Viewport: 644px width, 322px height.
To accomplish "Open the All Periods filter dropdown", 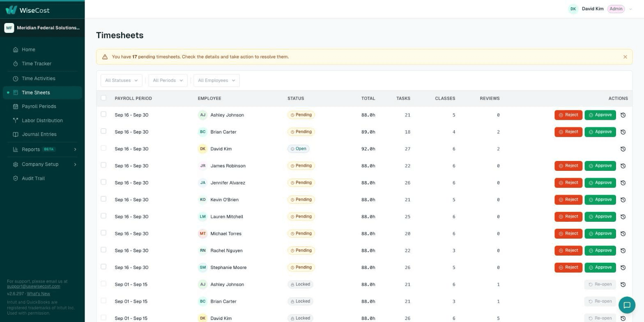I will 168,80.
